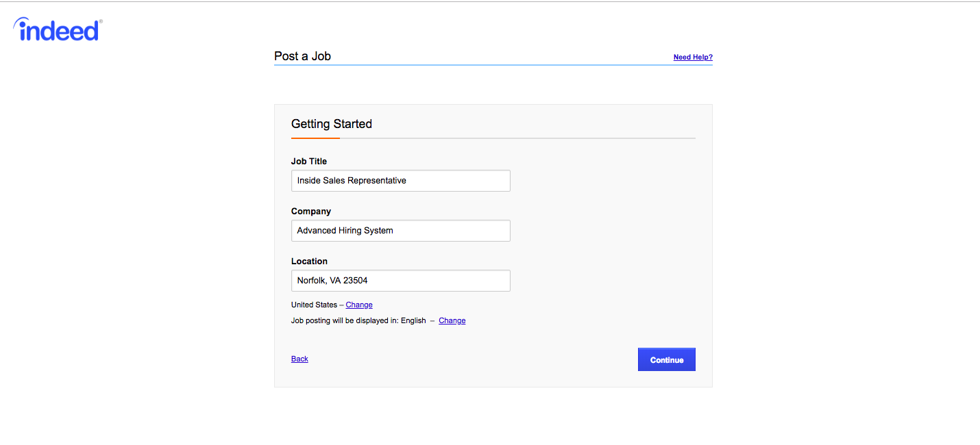This screenshot has width=980, height=445.
Task: Change the job posting display language
Action: (452, 320)
